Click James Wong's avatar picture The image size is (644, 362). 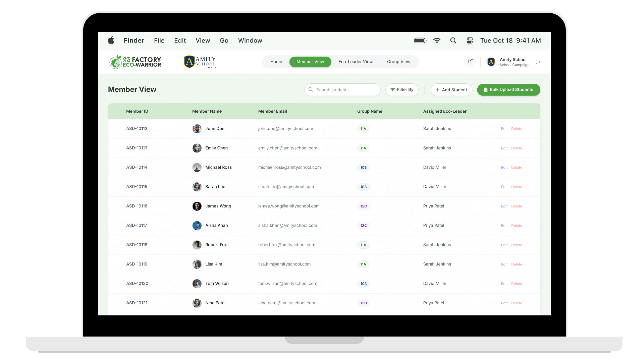tap(197, 206)
